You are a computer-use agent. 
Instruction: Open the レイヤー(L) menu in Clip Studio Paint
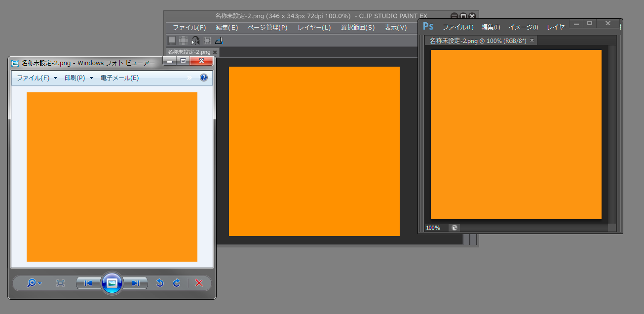point(314,28)
